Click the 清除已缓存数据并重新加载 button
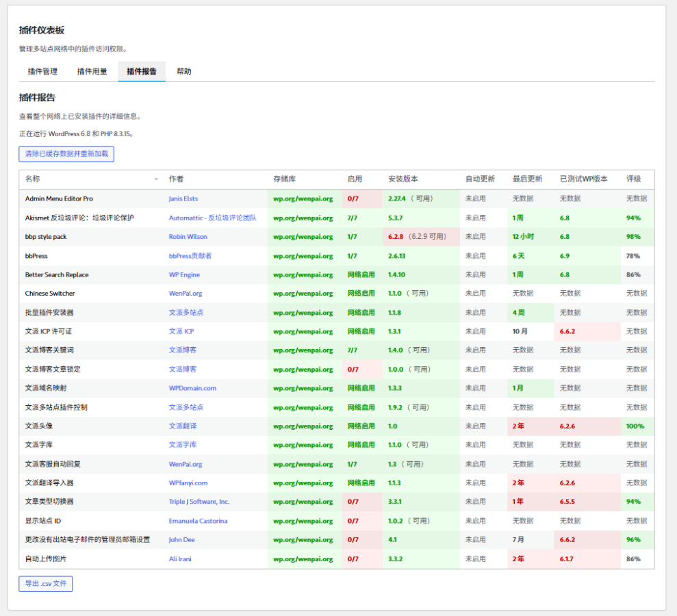Screen dimensions: 677x616 click(x=66, y=154)
